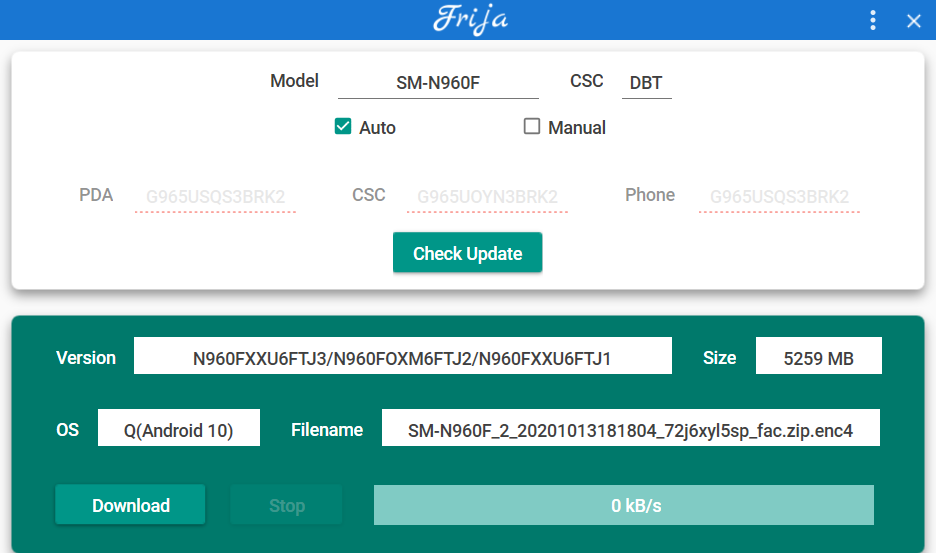Enable the Manual checkbox
Viewport: 936px width, 553px height.
coord(532,127)
